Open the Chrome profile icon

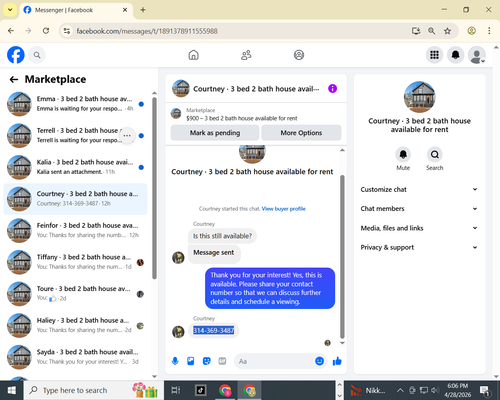coord(471,31)
